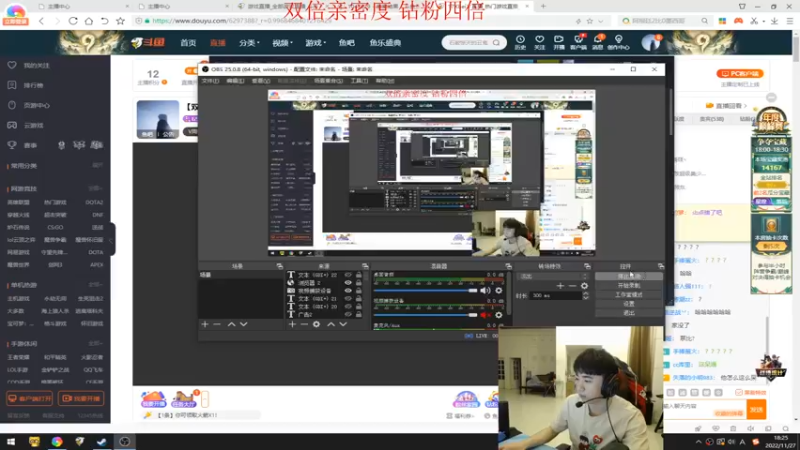Viewport: 800px width, 450px height.
Task: Open OBS 文件 menu
Action: (210, 81)
